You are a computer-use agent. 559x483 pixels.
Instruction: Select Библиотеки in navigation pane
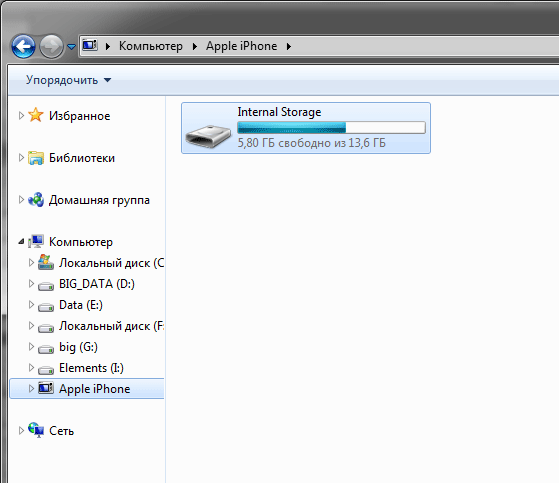tap(82, 158)
